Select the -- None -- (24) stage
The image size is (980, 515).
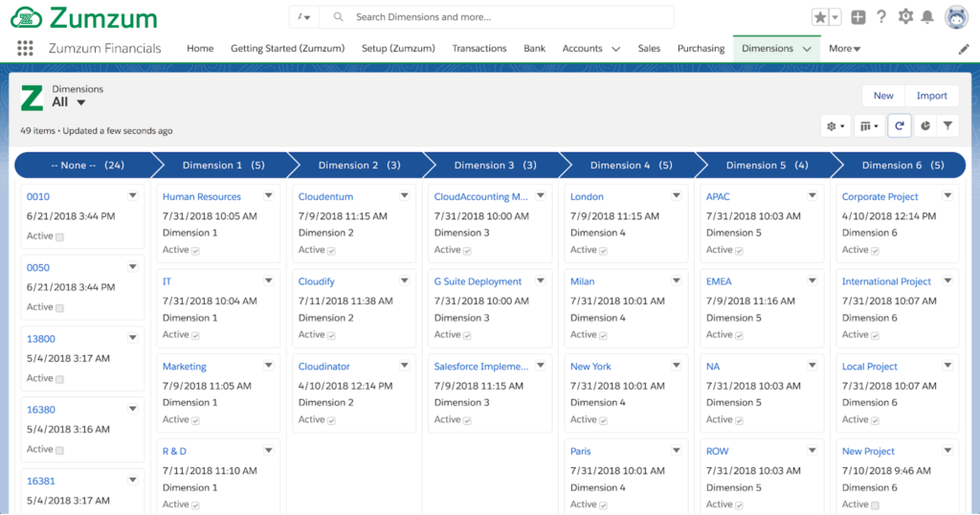point(87,165)
